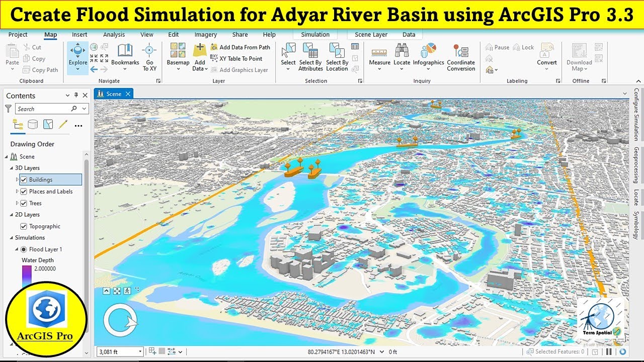Open the Project tab
The width and height of the screenshot is (644, 362).
(x=18, y=35)
